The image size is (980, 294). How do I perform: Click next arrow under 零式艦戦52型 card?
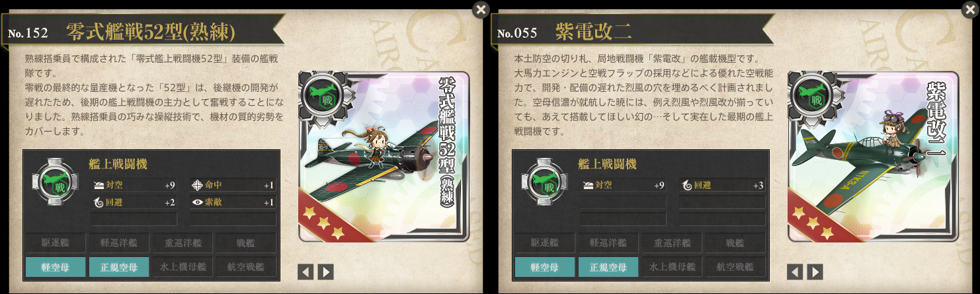click(325, 272)
